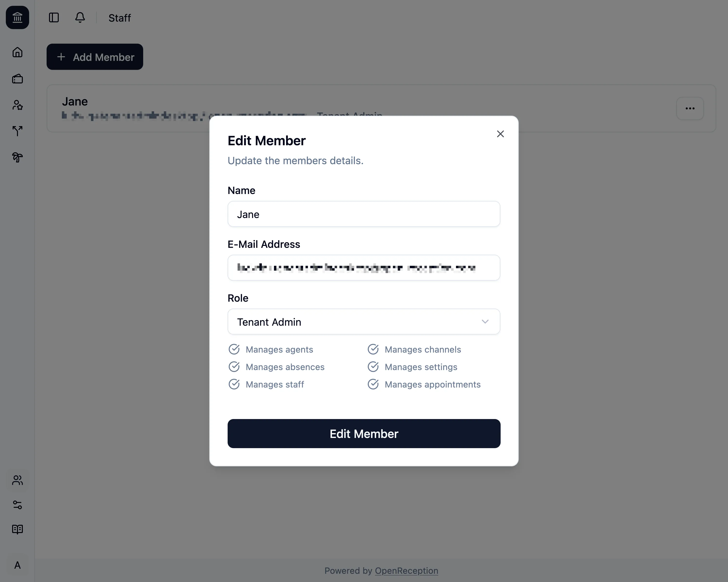Toggle the 'Manages agents' permission check
This screenshot has width=728, height=582.
point(235,349)
